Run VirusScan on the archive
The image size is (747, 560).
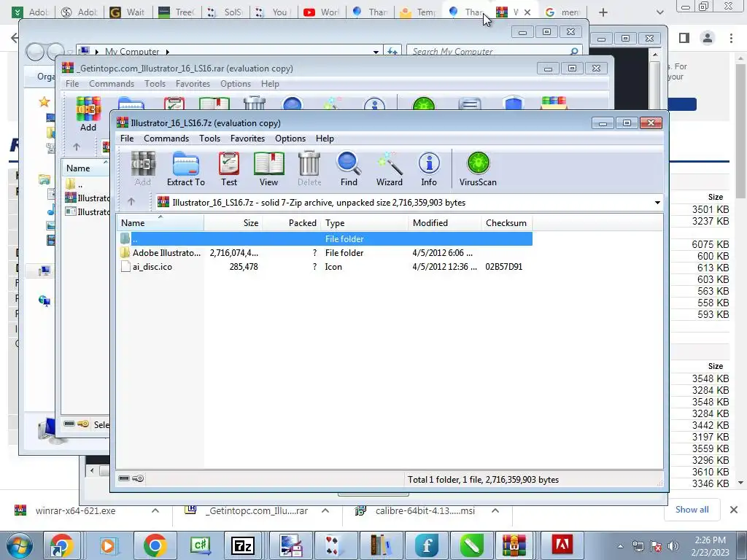tap(478, 168)
